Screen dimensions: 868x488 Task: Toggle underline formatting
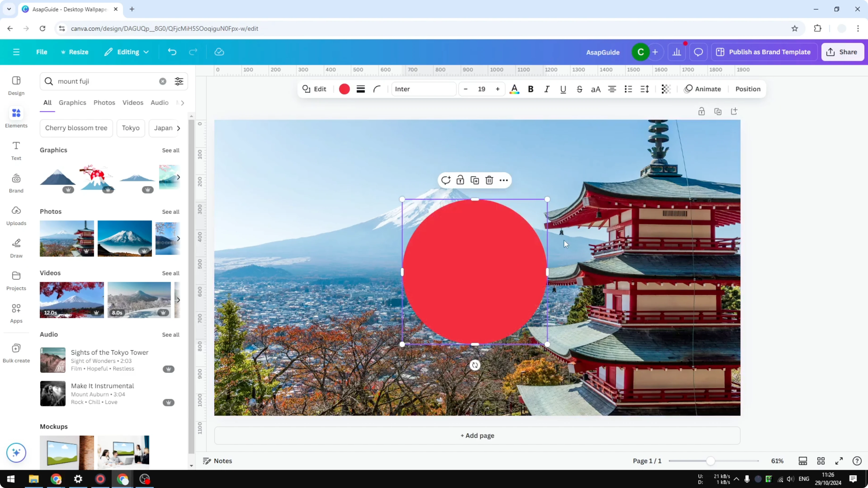point(563,89)
